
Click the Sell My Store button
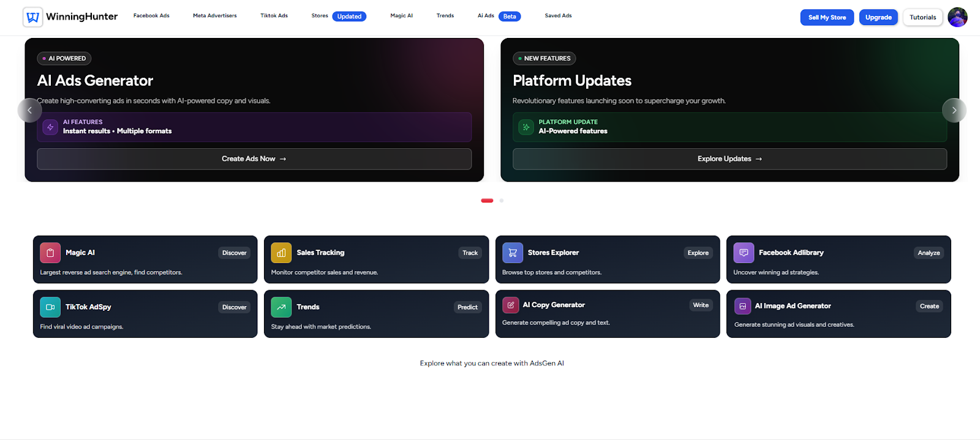[827, 17]
